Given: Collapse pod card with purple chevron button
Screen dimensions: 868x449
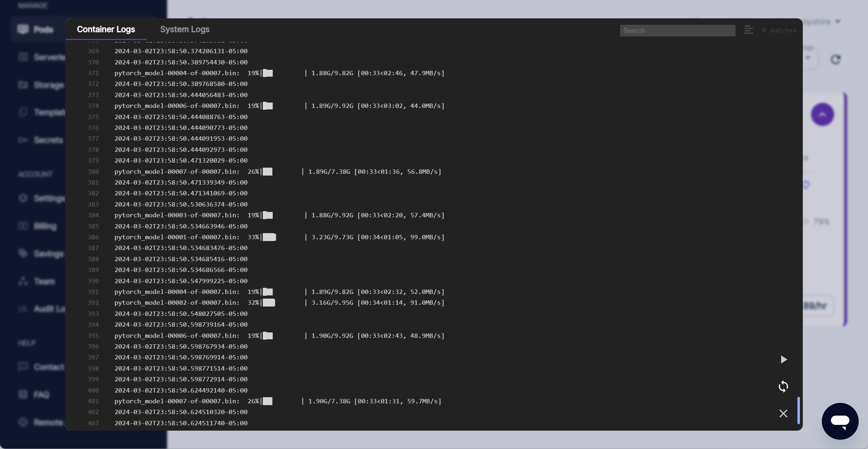Looking at the screenshot, I should (x=822, y=114).
